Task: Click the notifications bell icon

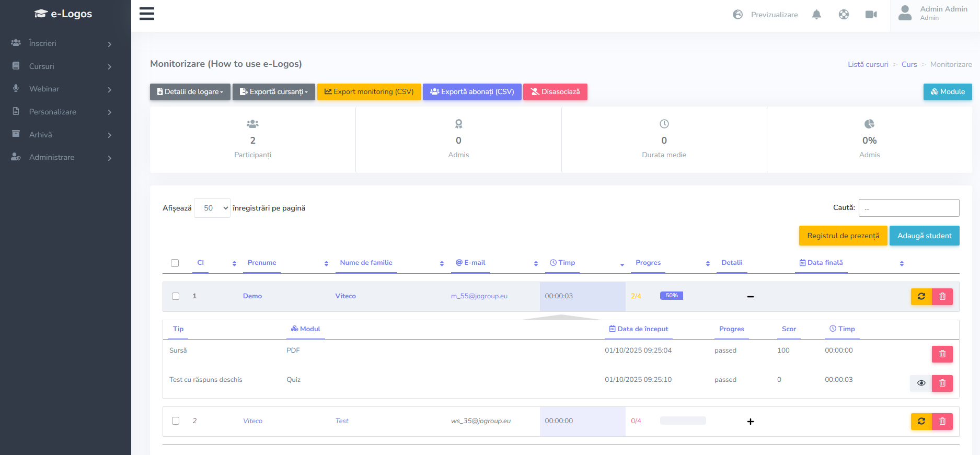Action: pos(816,15)
